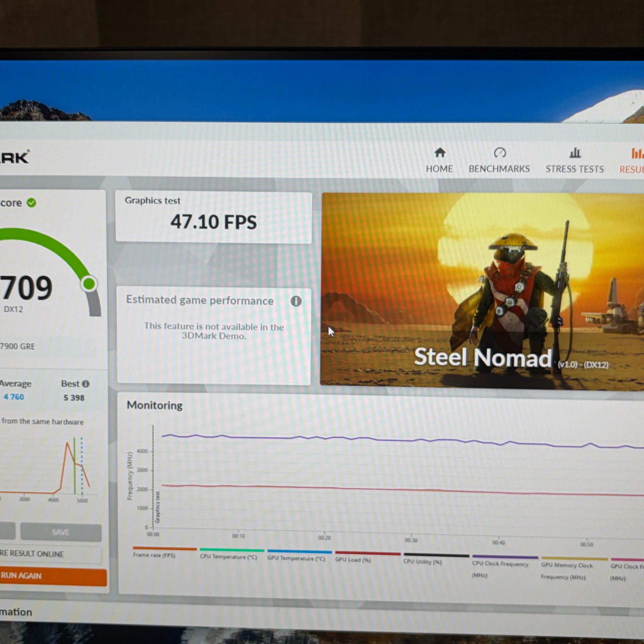The height and width of the screenshot is (644, 644).
Task: Click the Stress Tests bar chart icon
Action: tap(575, 153)
